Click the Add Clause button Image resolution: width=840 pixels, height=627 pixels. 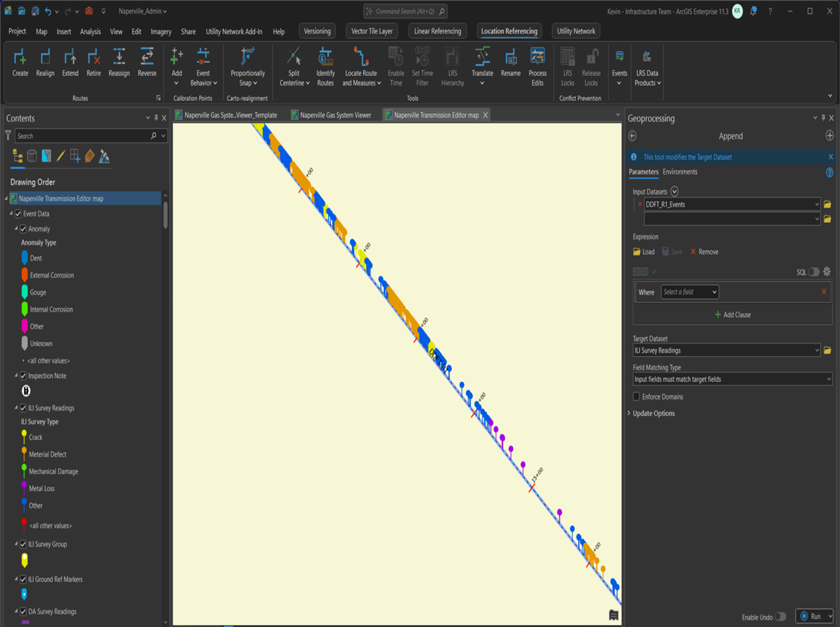[x=732, y=315]
